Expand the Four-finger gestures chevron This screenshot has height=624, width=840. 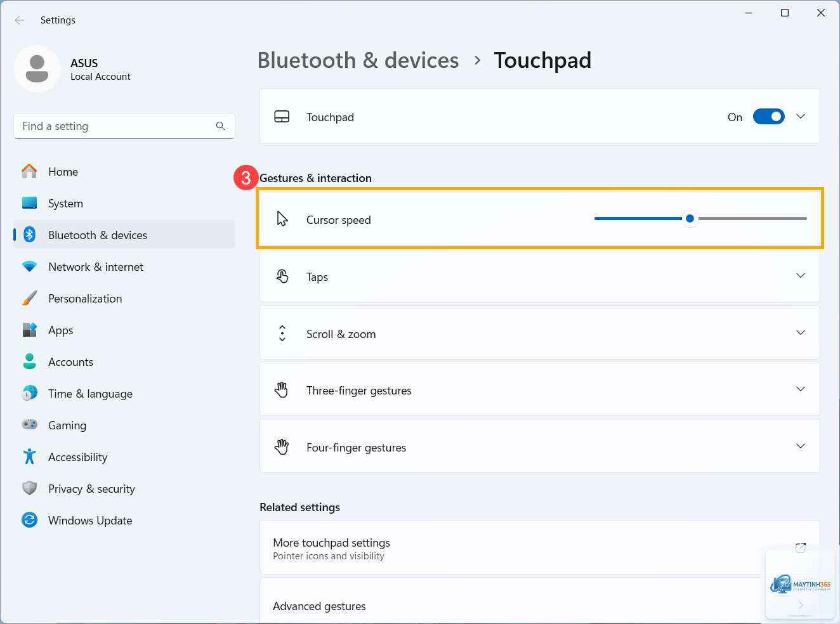801,446
